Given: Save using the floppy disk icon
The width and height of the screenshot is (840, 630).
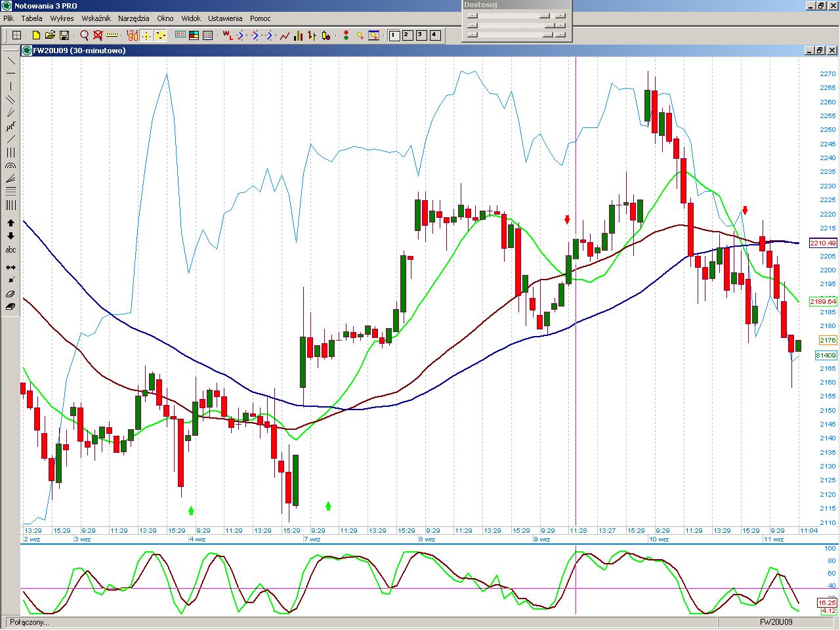Looking at the screenshot, I should [64, 35].
